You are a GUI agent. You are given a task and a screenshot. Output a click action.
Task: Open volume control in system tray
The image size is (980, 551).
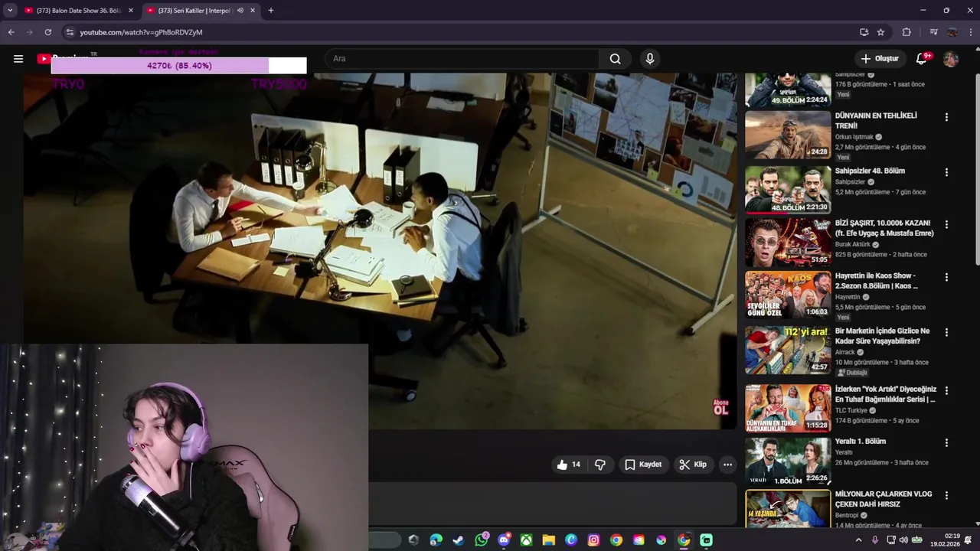click(903, 540)
